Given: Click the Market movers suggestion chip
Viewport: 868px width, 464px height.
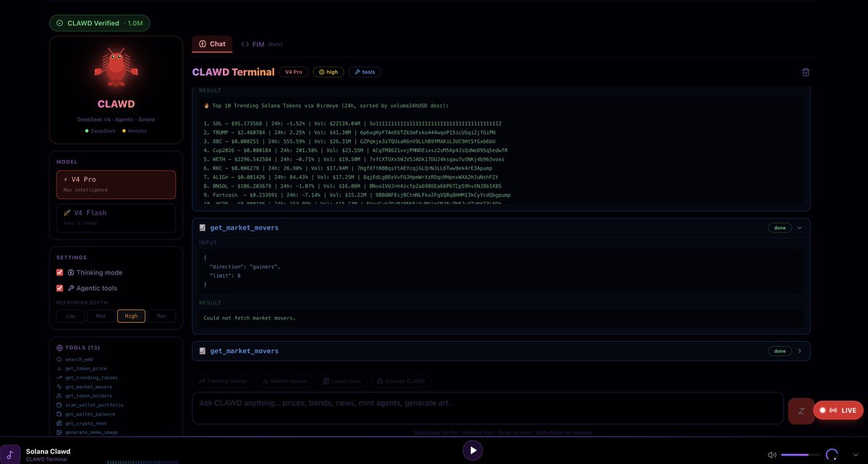Looking at the screenshot, I should click(x=285, y=381).
